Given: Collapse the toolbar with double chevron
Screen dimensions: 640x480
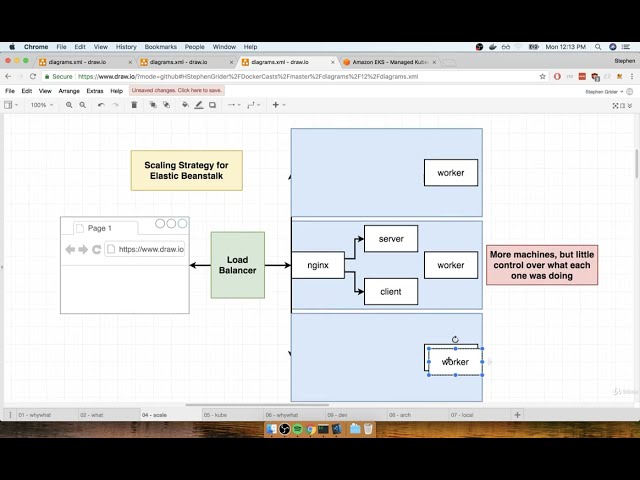Looking at the screenshot, I should click(x=630, y=105).
